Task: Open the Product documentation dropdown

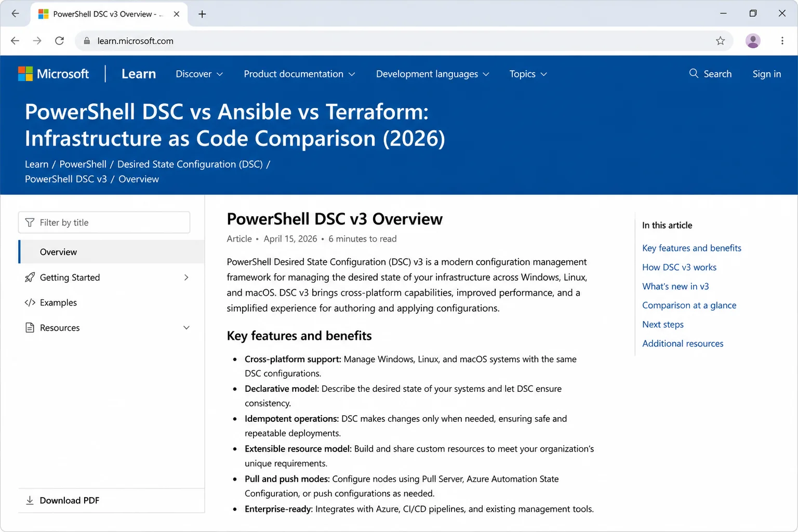Action: pyautogui.click(x=299, y=74)
